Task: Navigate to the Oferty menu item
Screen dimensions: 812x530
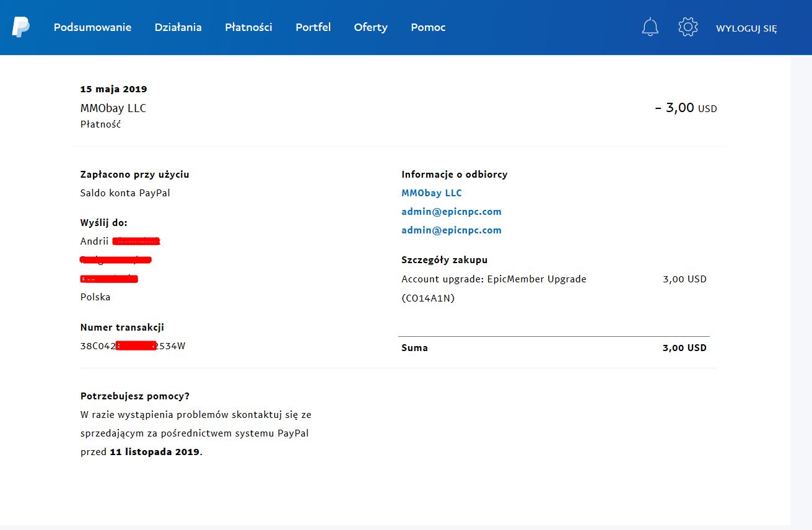Action: pyautogui.click(x=371, y=27)
